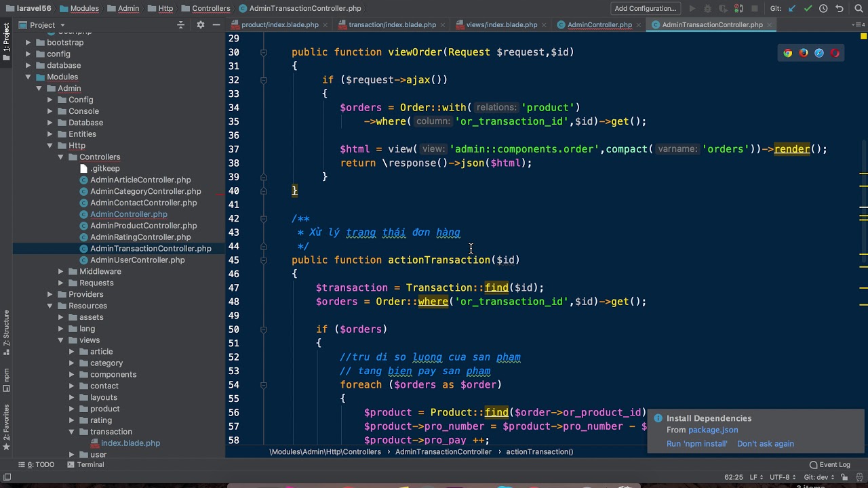Open in Opera browser icon
Image resolution: width=868 pixels, height=488 pixels.
click(835, 53)
